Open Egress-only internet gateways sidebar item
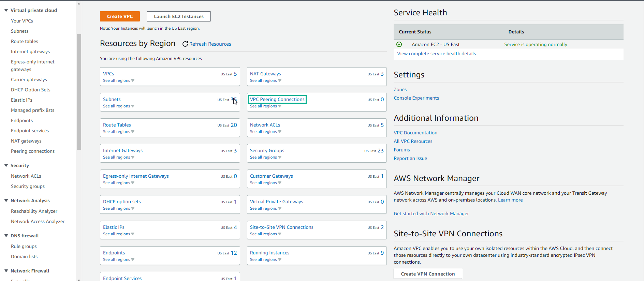This screenshot has height=281, width=644. (33, 65)
